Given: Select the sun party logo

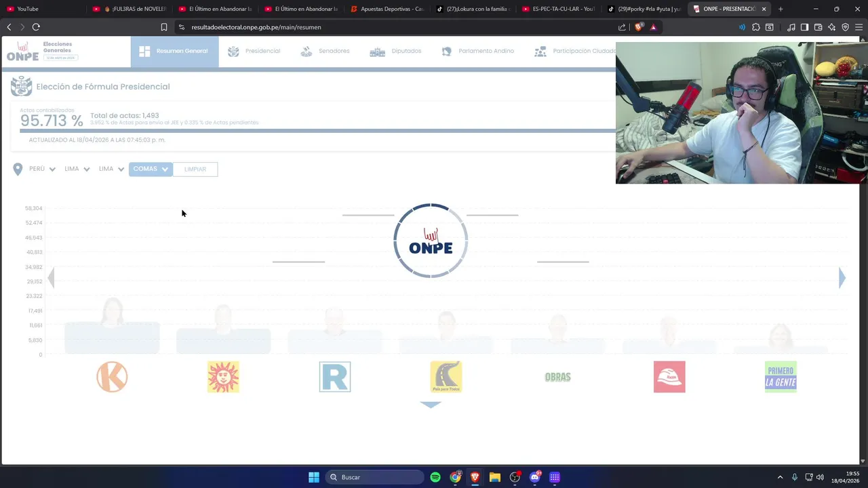Looking at the screenshot, I should [223, 377].
